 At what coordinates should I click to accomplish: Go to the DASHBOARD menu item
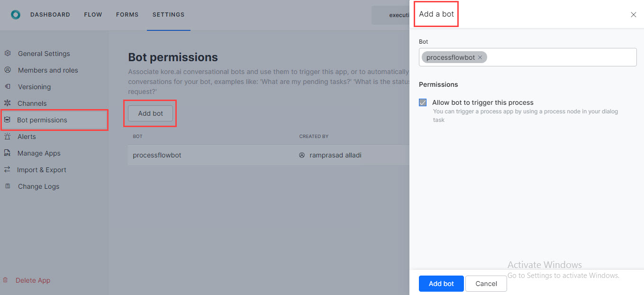(x=50, y=14)
